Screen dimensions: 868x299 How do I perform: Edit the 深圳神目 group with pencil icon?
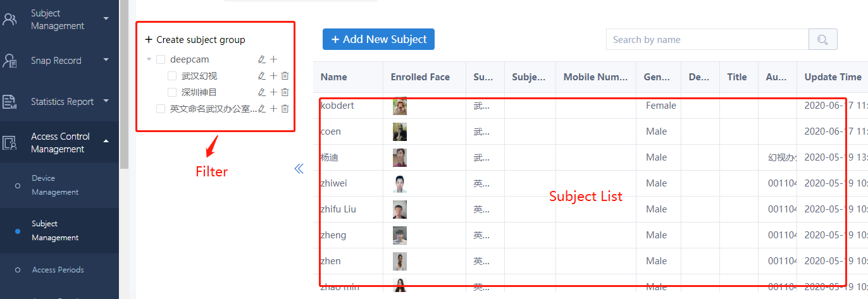point(262,92)
